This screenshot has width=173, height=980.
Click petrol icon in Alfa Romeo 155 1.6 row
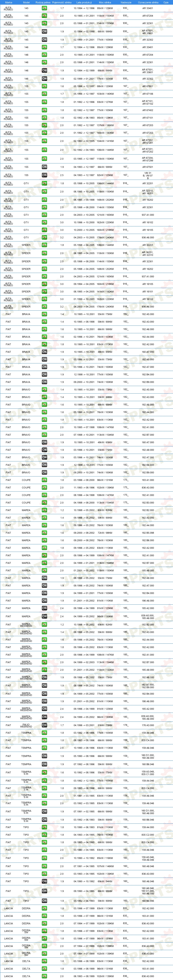(44, 86)
